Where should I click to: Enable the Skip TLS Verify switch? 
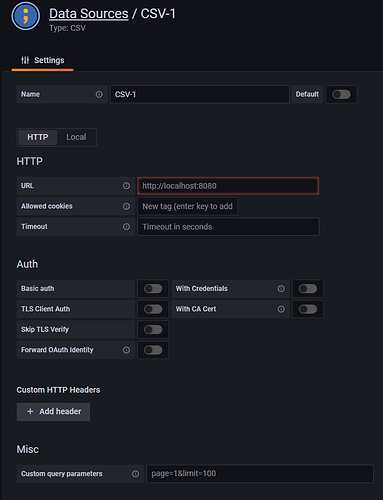pos(153,330)
